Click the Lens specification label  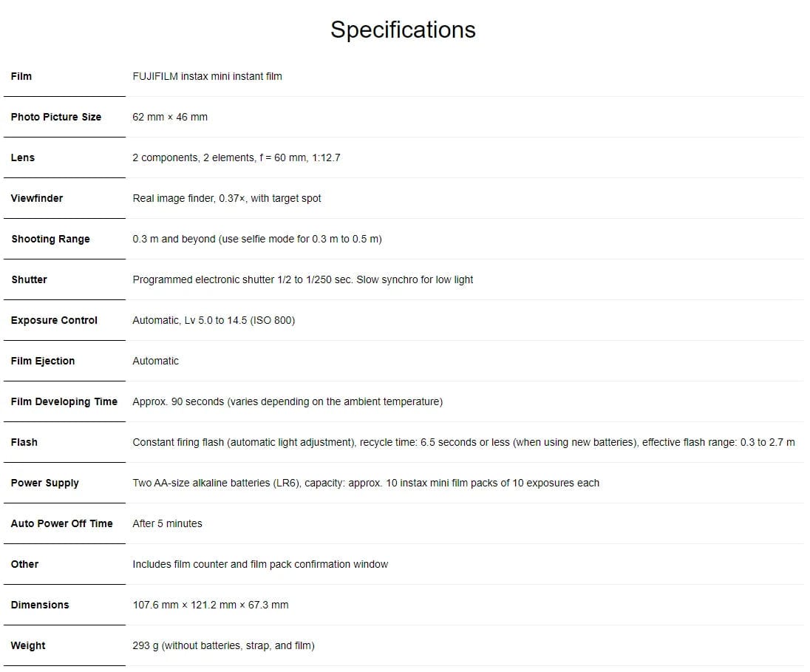coord(23,157)
